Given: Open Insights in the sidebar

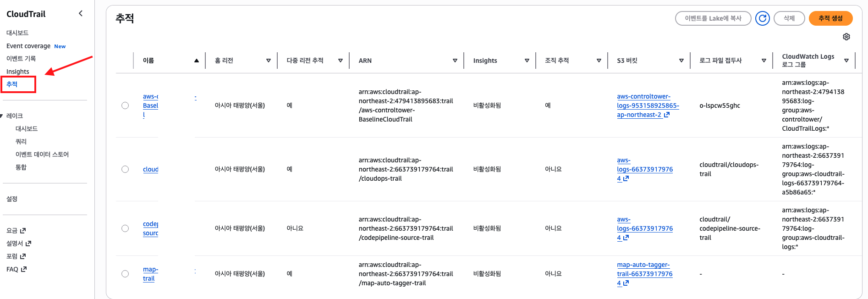Looking at the screenshot, I should pos(18,72).
